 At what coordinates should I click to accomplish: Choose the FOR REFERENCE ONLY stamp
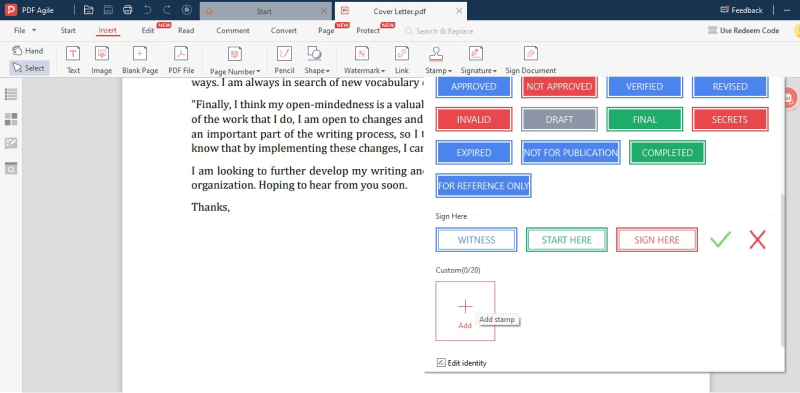pos(483,186)
